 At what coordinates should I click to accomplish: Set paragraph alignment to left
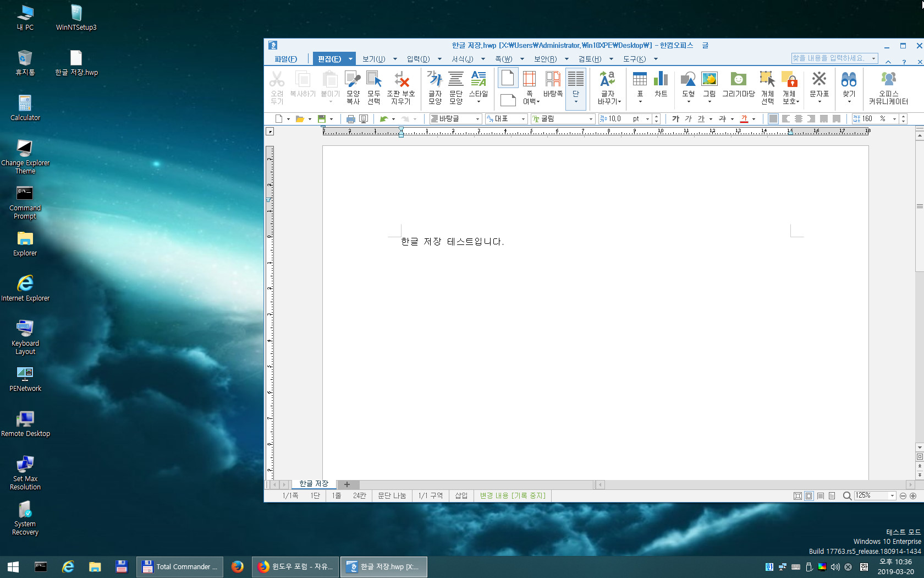tap(785, 119)
